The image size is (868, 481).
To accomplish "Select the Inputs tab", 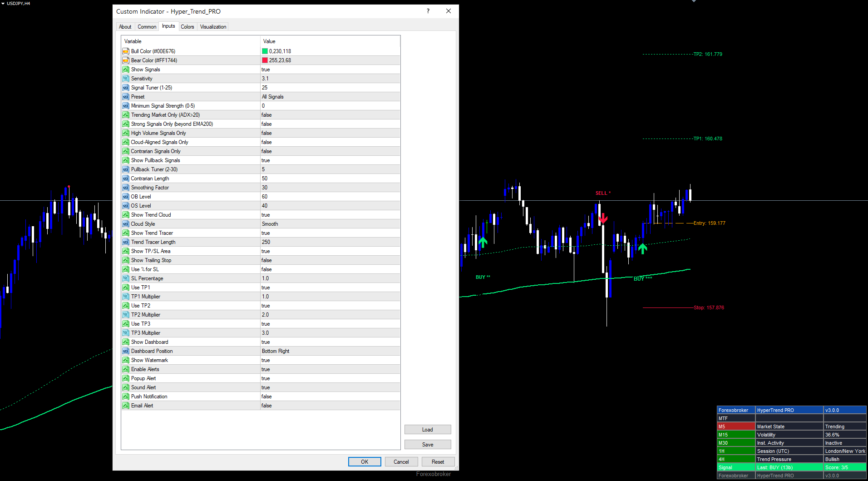I will click(x=168, y=26).
